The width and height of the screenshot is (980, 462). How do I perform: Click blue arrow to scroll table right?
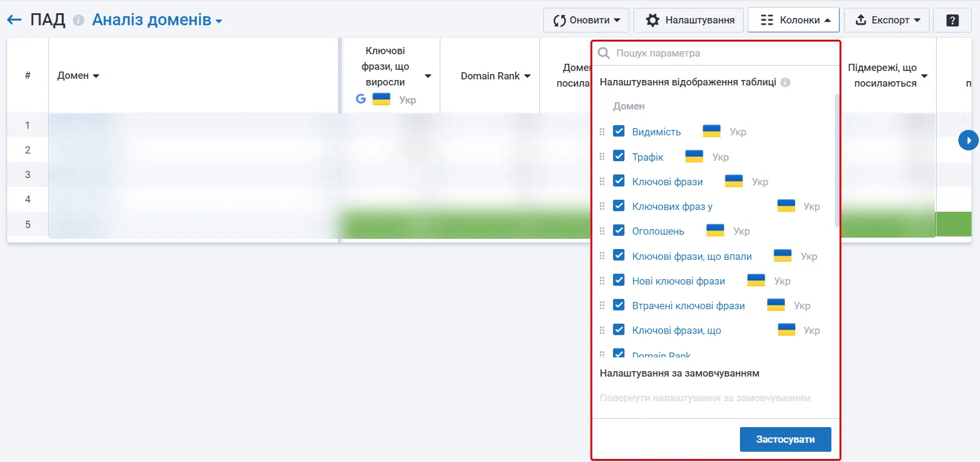pyautogui.click(x=968, y=140)
